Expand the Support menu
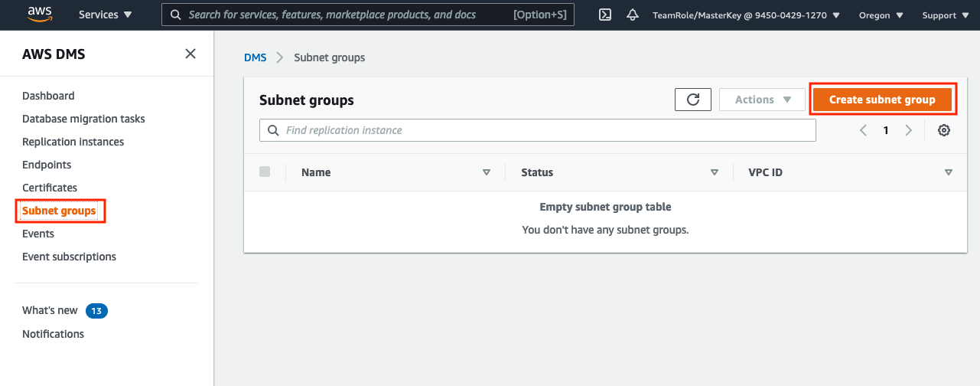The width and height of the screenshot is (980, 386). [945, 15]
